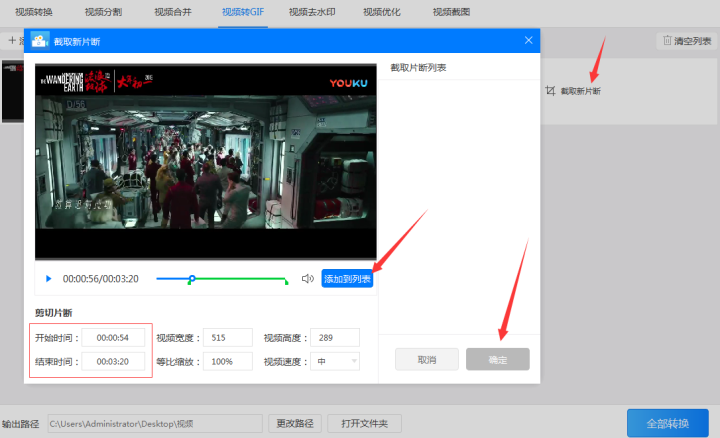Click the 取消 button

427,359
